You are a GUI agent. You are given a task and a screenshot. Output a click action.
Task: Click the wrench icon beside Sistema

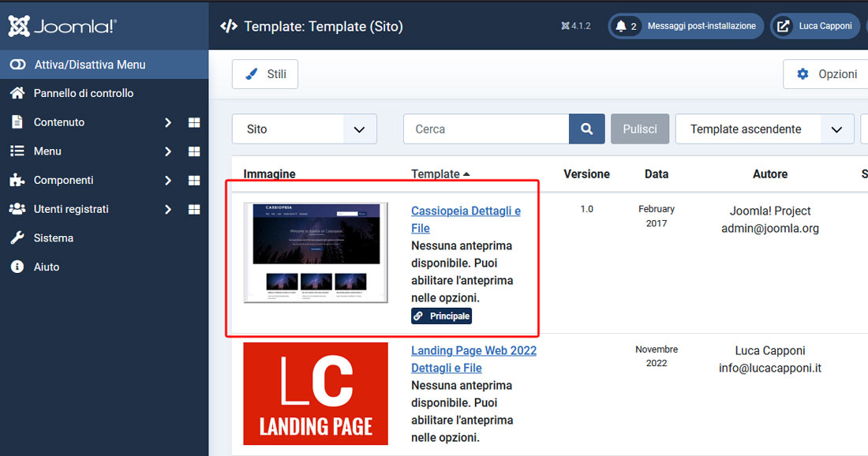pos(17,238)
